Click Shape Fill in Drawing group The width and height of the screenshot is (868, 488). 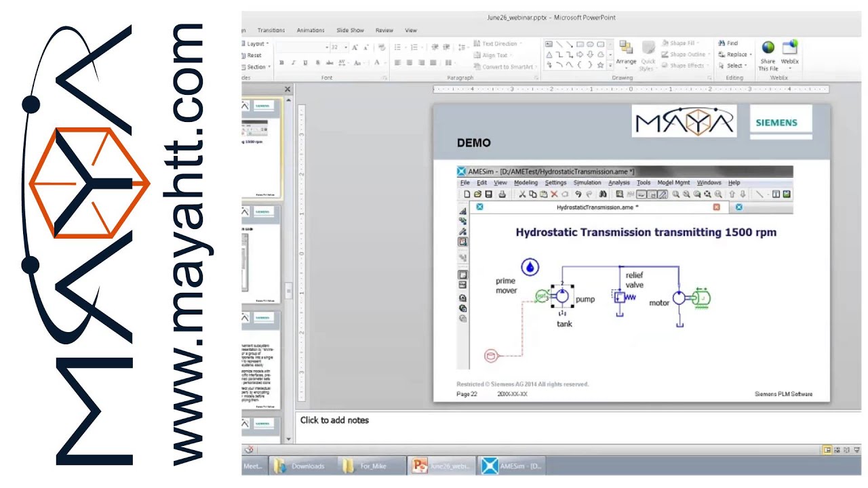[679, 43]
